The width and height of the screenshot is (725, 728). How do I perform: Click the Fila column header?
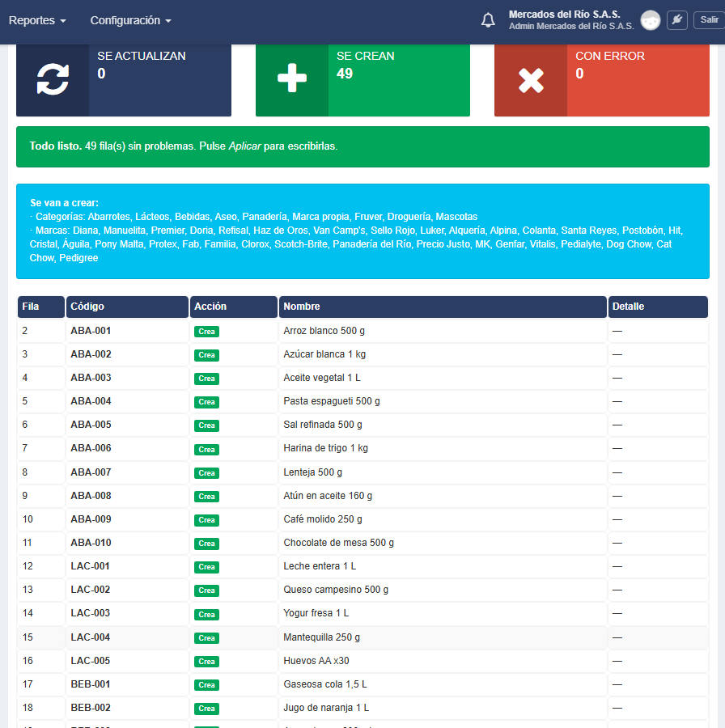[41, 307]
